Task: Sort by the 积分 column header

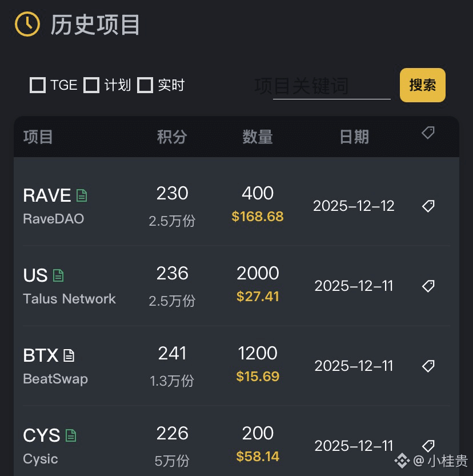Action: point(172,137)
